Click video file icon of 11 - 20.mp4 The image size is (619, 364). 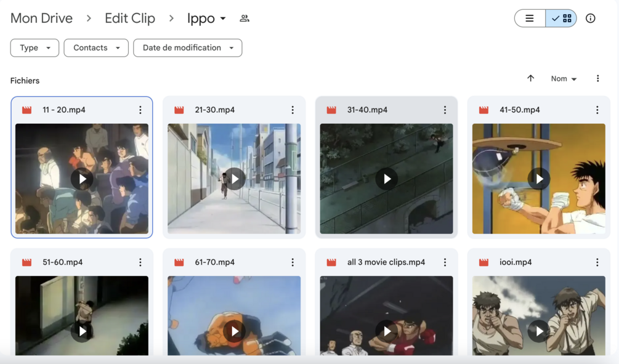(x=27, y=110)
